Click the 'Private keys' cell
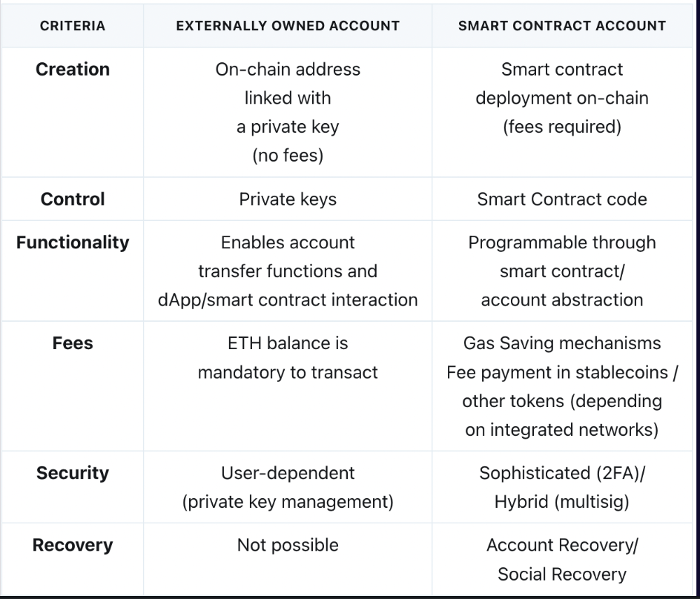Viewport: 700px width, 599px height. (288, 199)
